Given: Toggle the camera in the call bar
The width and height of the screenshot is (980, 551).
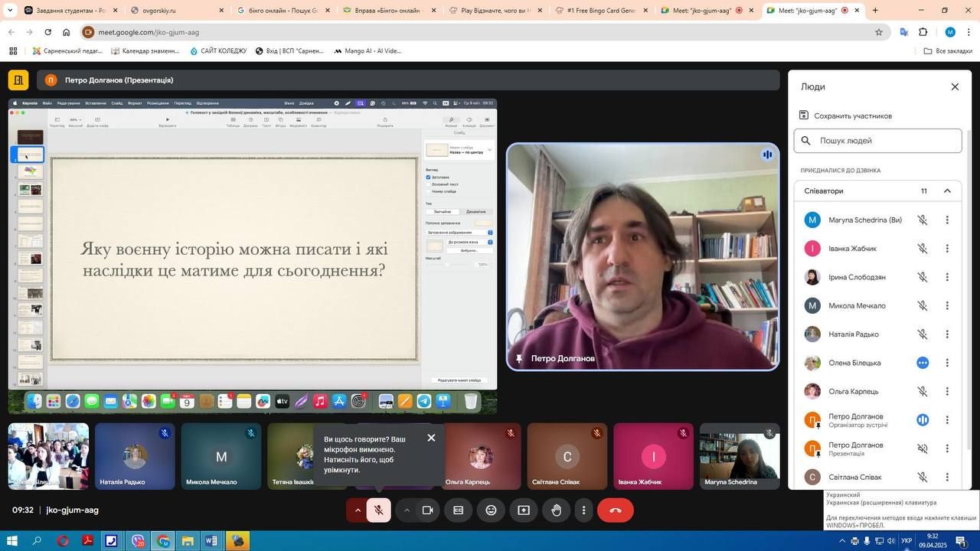Looking at the screenshot, I should click(x=428, y=510).
